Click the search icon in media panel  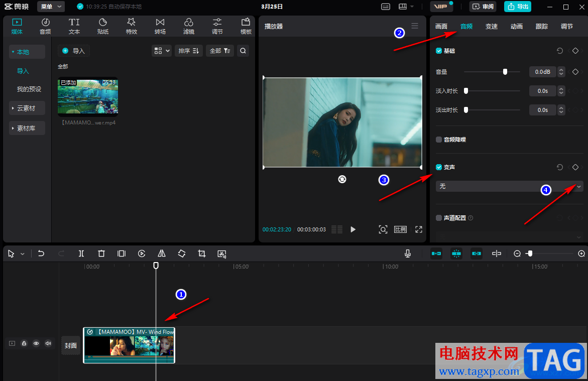[243, 51]
